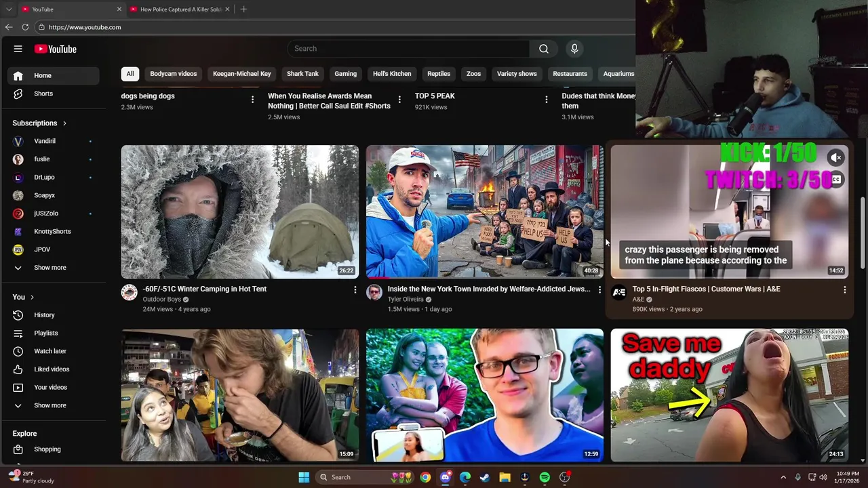
Task: Open browser tab list dropdown arrow
Action: coord(9,9)
